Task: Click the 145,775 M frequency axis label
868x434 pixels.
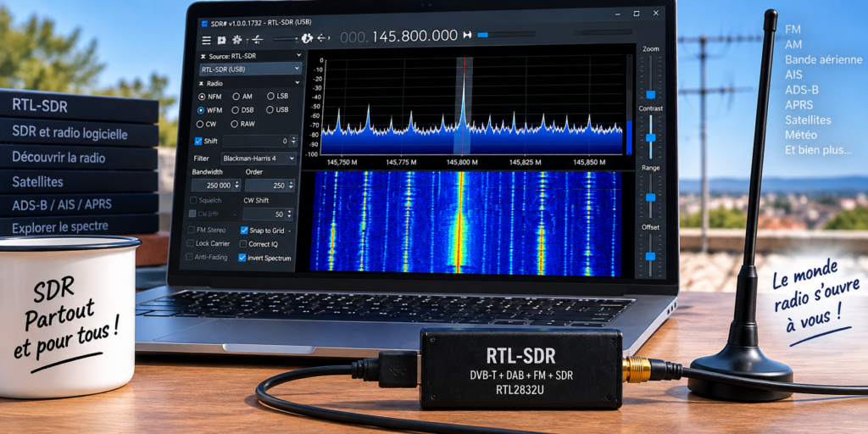Action: pyautogui.click(x=401, y=162)
